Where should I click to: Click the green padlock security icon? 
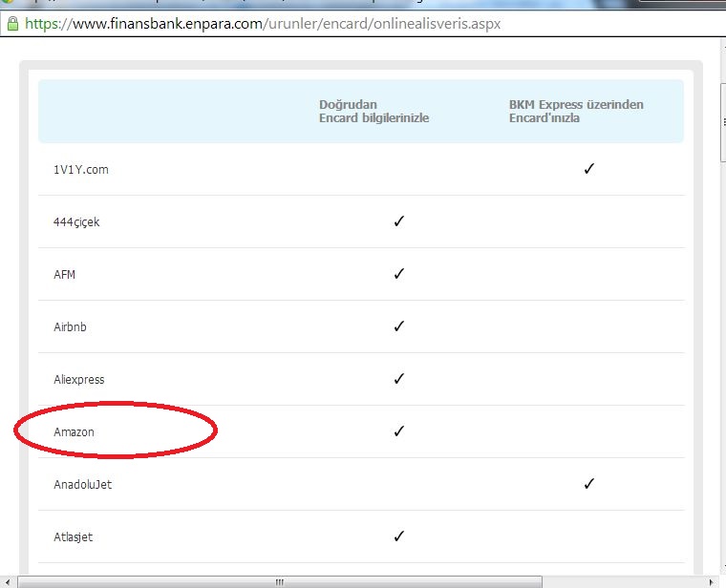coord(12,23)
